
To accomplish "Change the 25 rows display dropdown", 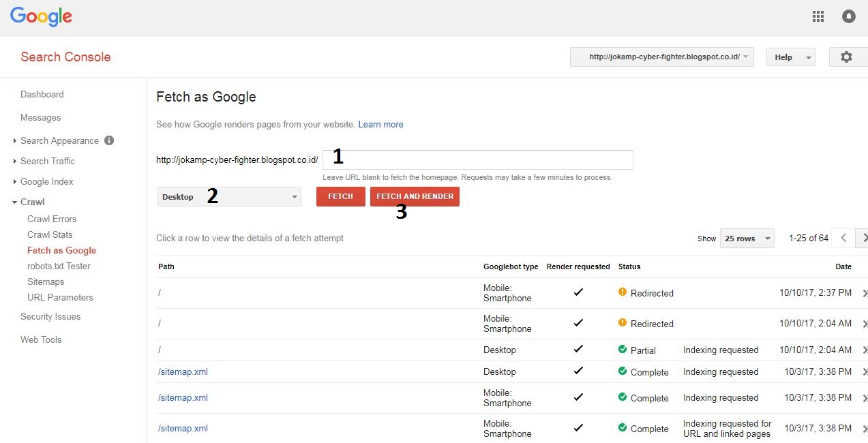I will pos(748,239).
